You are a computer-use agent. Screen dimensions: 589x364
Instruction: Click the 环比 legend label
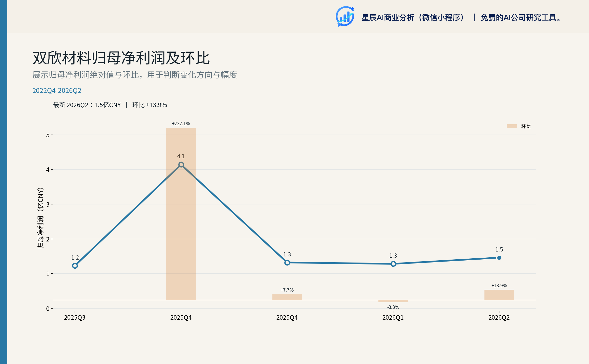(x=526, y=126)
